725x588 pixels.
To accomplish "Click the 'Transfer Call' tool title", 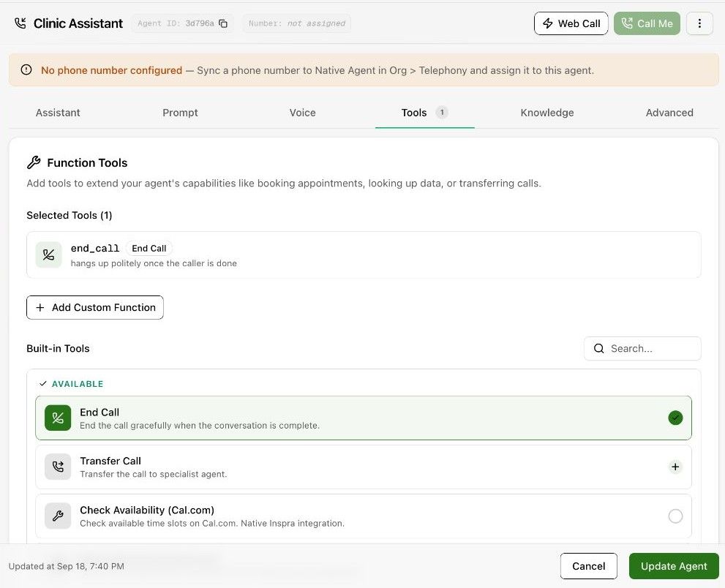I will pyautogui.click(x=110, y=461).
